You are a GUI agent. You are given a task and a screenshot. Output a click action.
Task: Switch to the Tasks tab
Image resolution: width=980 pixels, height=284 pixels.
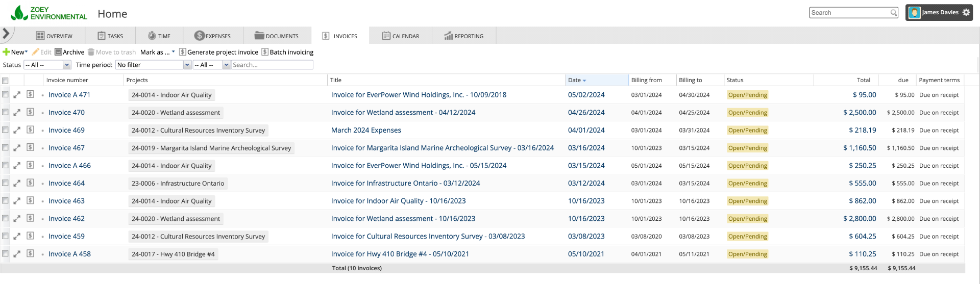[x=110, y=36]
